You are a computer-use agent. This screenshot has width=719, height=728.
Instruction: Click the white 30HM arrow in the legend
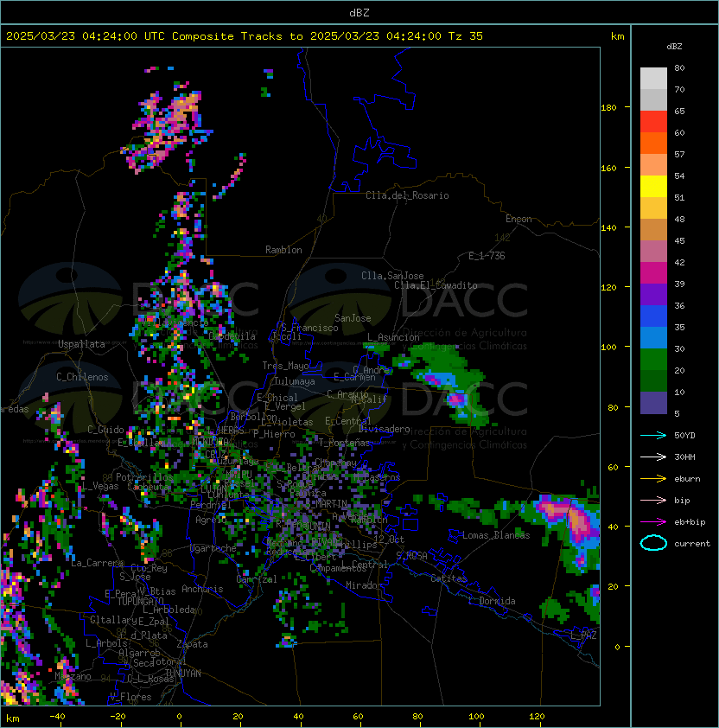tap(653, 457)
